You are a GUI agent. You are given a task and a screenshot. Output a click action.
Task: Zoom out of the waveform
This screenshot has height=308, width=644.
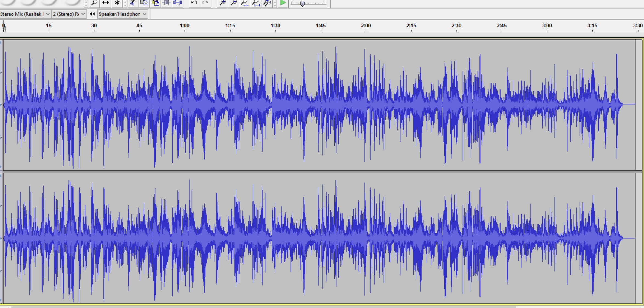tap(234, 3)
